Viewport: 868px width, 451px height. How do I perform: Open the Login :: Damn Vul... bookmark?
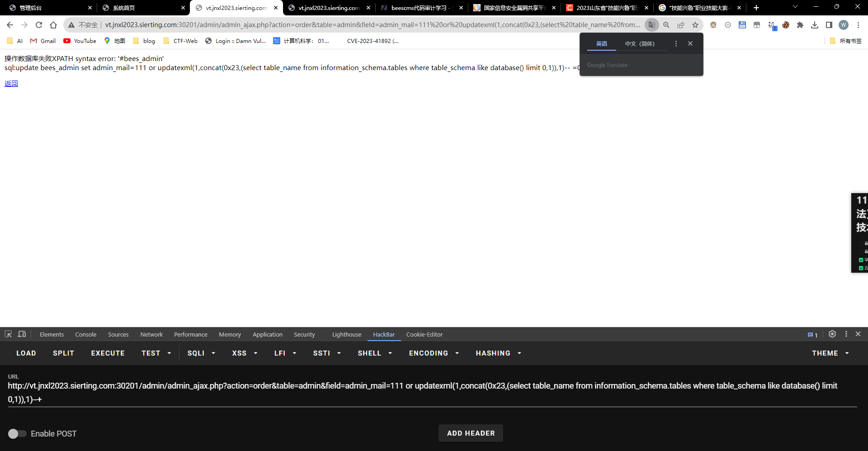click(x=236, y=41)
